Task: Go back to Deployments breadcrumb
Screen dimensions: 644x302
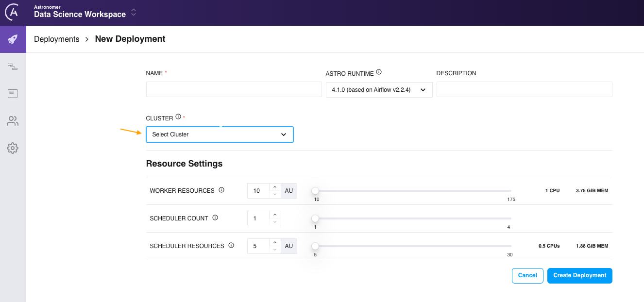Action: 56,39
